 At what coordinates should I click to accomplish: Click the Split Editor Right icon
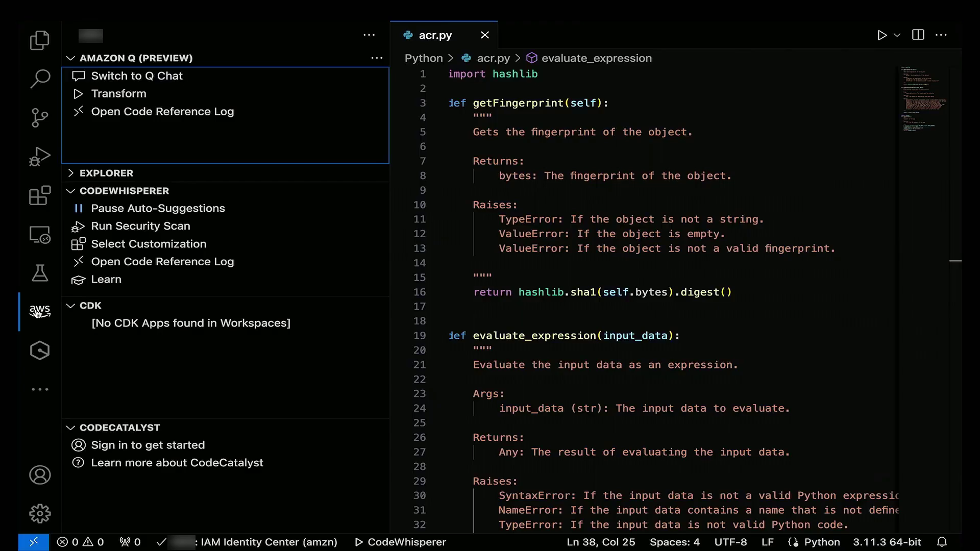(918, 35)
